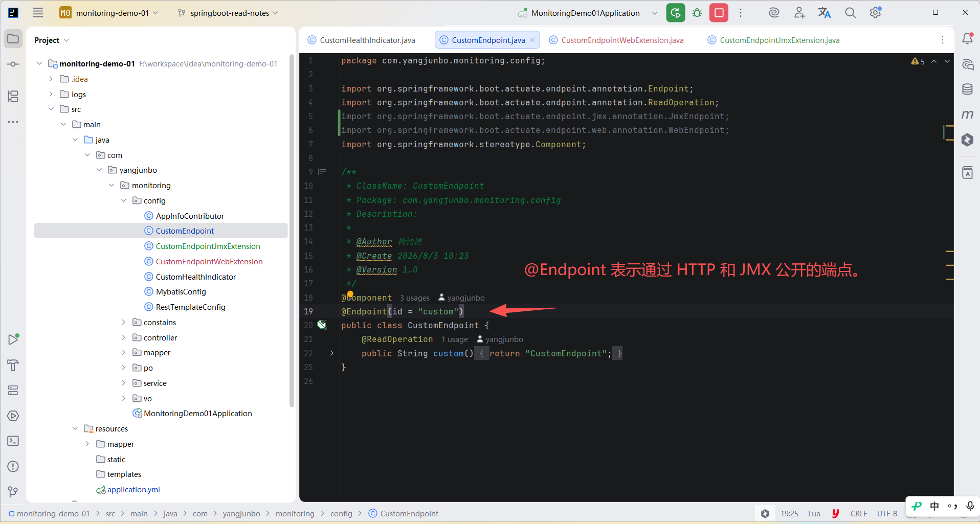Viewport: 980px width, 524px height.
Task: Toggle the Project tool window folder icon
Action: [13, 39]
